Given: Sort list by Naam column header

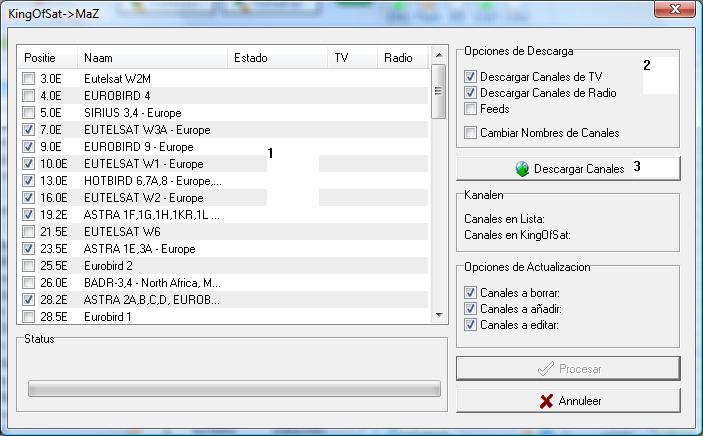Looking at the screenshot, I should [152, 58].
